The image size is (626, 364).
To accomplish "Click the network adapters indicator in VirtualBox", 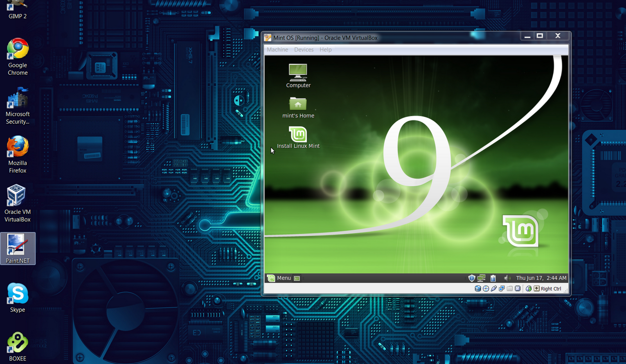I will click(x=502, y=289).
